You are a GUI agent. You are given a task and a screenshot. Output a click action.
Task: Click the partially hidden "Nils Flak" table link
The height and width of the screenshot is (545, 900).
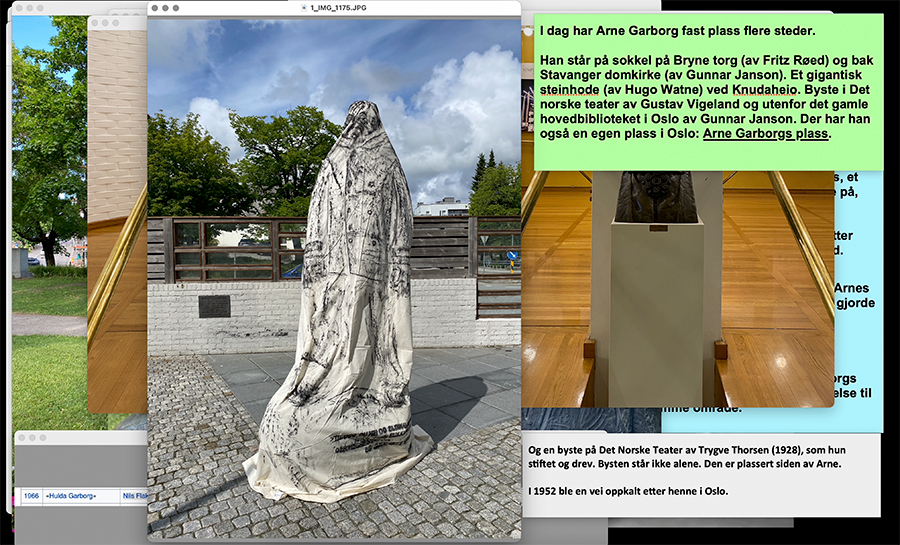pos(133,495)
